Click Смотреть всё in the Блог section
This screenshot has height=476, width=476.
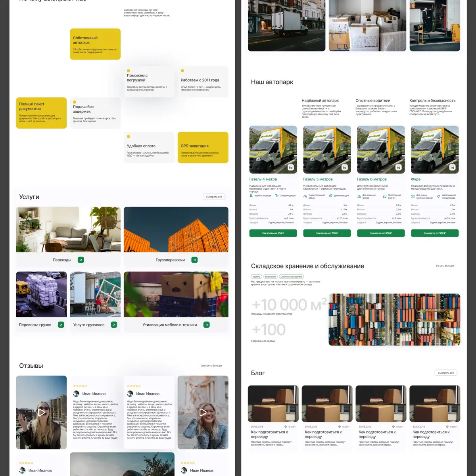pyautogui.click(x=446, y=373)
